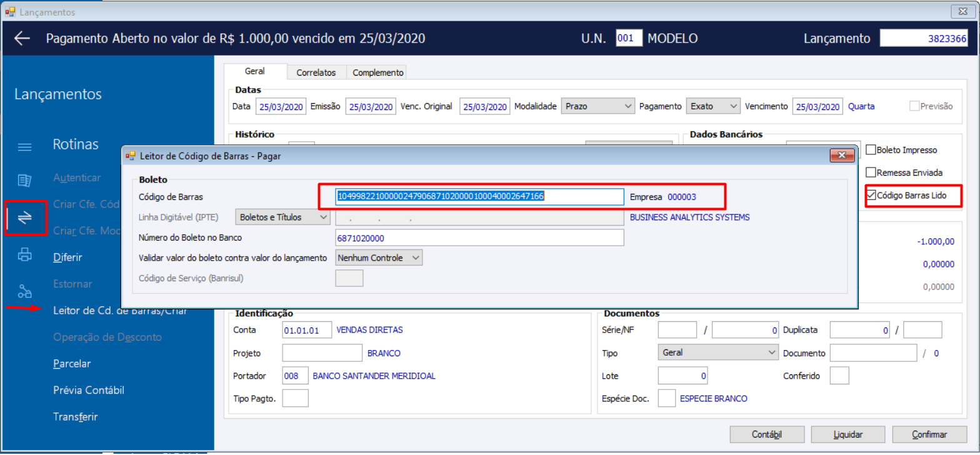This screenshot has width=980, height=455.
Task: Open Prévia Contábil routine
Action: pyautogui.click(x=89, y=390)
